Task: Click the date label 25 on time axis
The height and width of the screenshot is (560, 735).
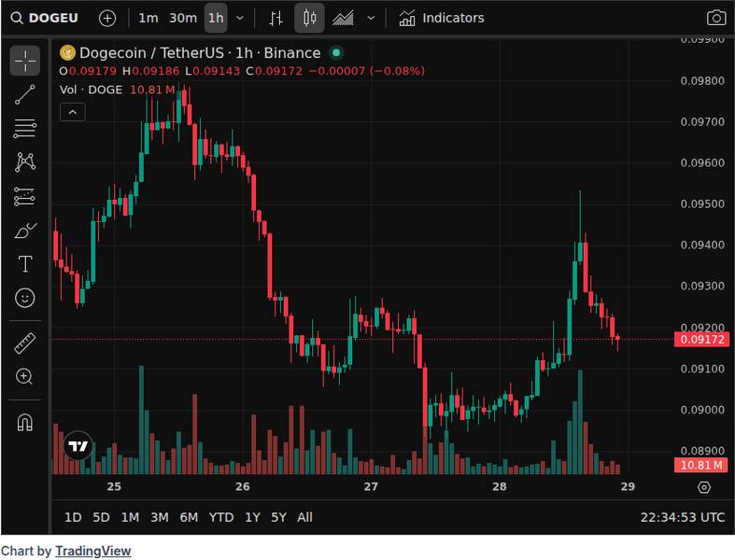Action: point(114,487)
